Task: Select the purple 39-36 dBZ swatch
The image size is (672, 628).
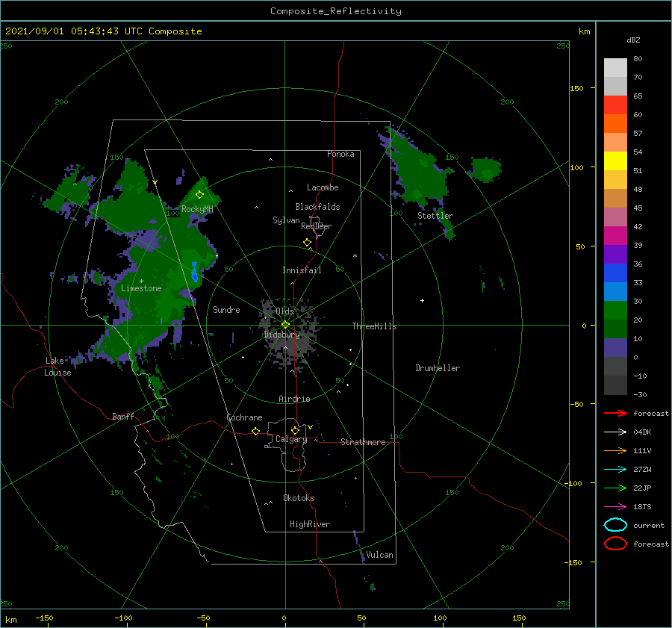Action: pos(615,255)
